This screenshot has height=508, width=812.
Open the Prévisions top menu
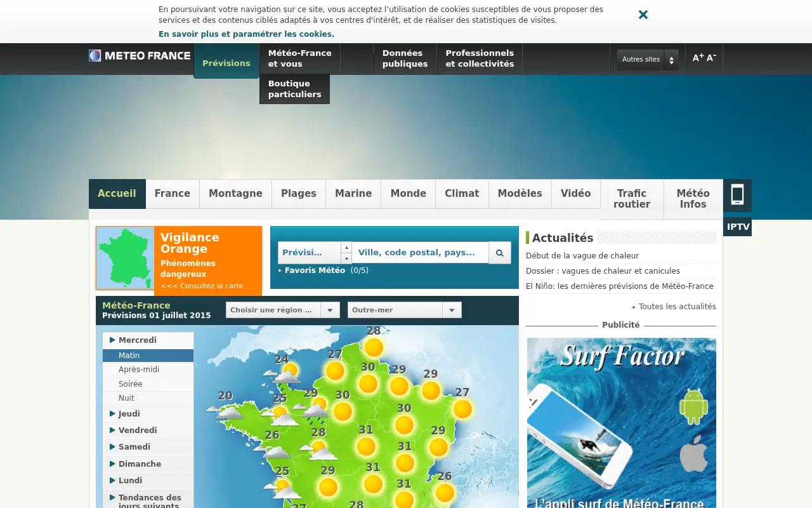[226, 62]
